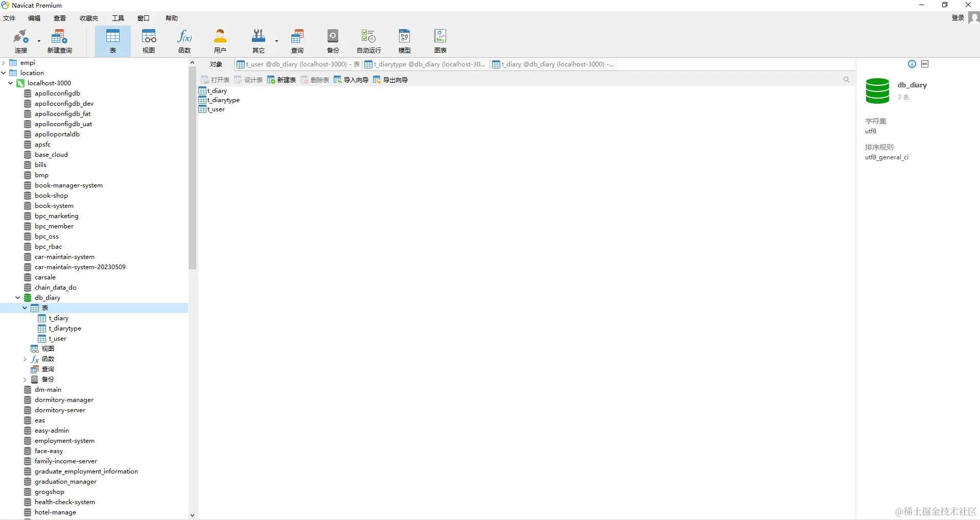Screen dimensions: 980x520
Task: Collapse the location folder
Action: click(4, 73)
